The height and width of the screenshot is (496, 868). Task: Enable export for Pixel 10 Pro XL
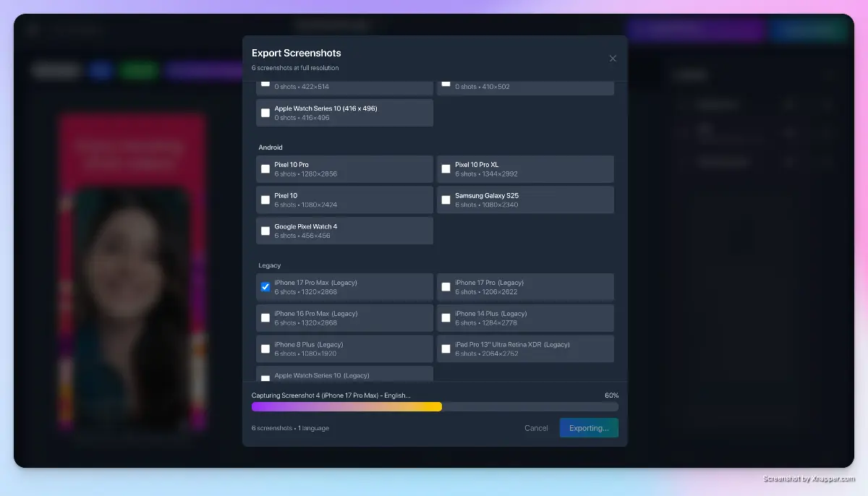(446, 168)
